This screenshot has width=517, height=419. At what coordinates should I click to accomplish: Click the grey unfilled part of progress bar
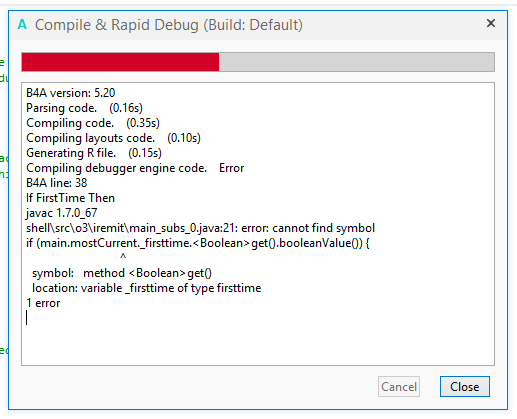(357, 62)
